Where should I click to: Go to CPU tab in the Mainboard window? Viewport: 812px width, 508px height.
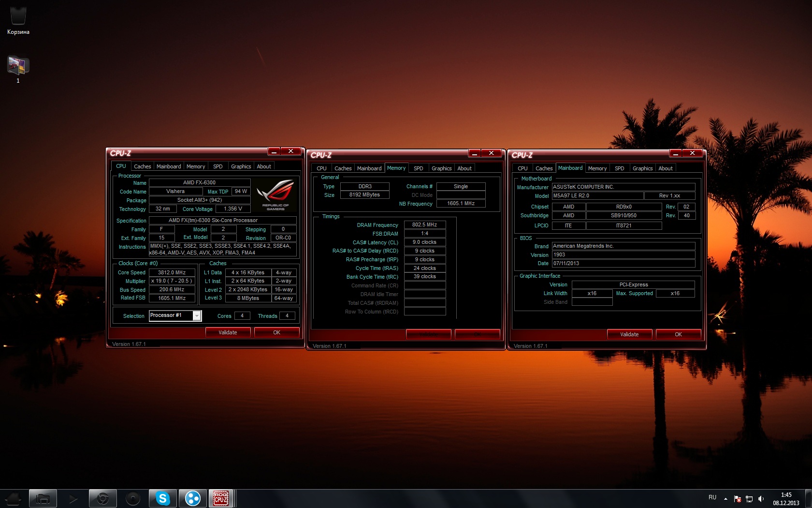523,168
